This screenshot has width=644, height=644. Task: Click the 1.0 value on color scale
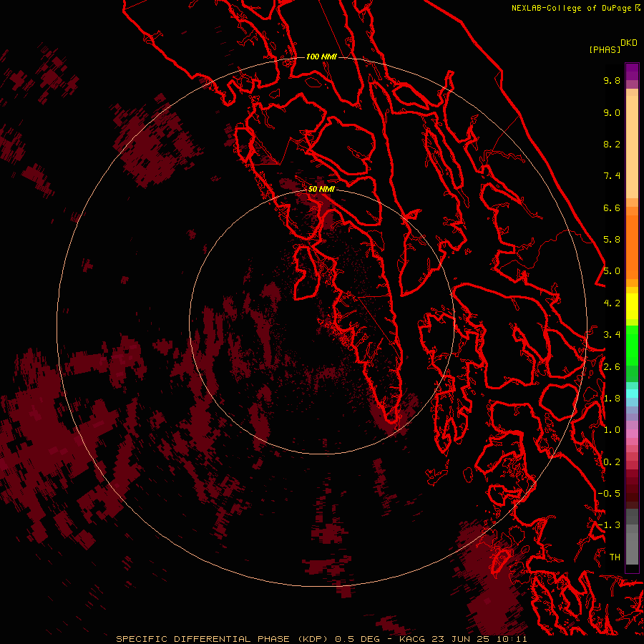pos(612,430)
